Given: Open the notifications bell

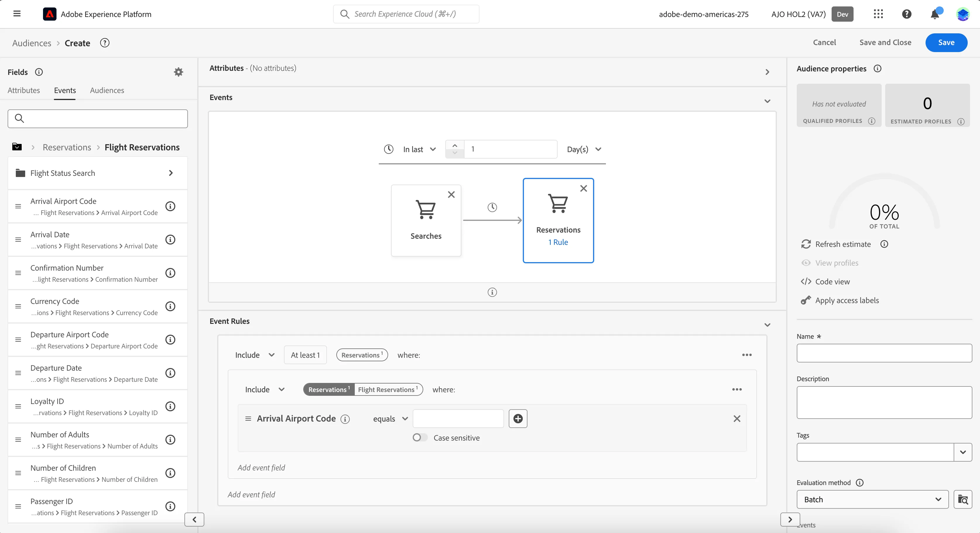Looking at the screenshot, I should tap(935, 14).
